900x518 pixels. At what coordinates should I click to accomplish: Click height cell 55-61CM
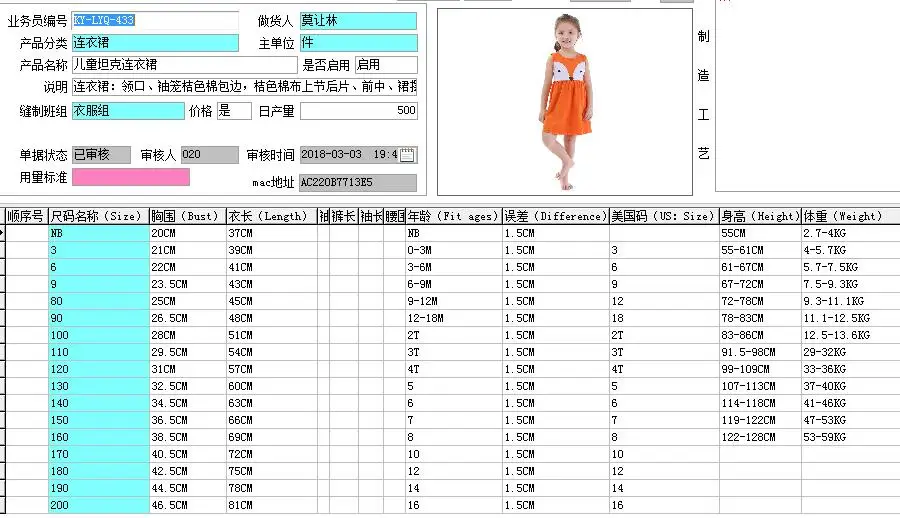[x=761, y=250]
